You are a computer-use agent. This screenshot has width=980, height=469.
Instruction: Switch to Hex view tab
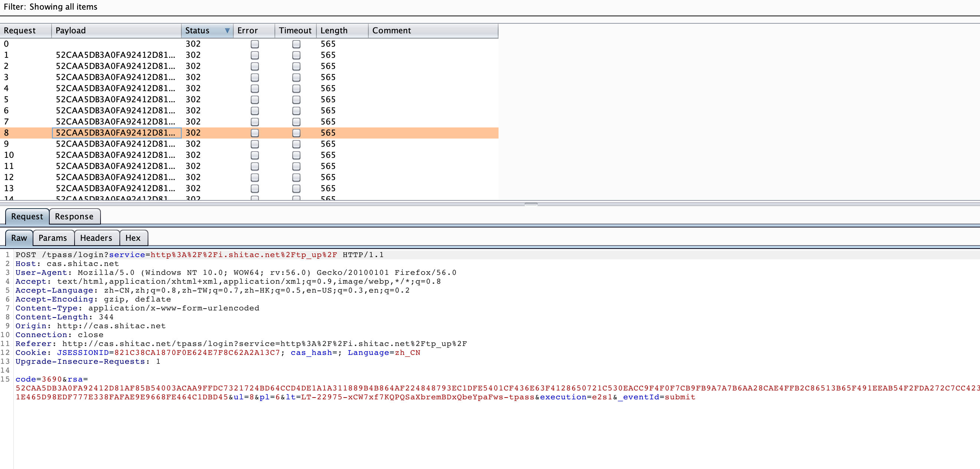coord(133,238)
